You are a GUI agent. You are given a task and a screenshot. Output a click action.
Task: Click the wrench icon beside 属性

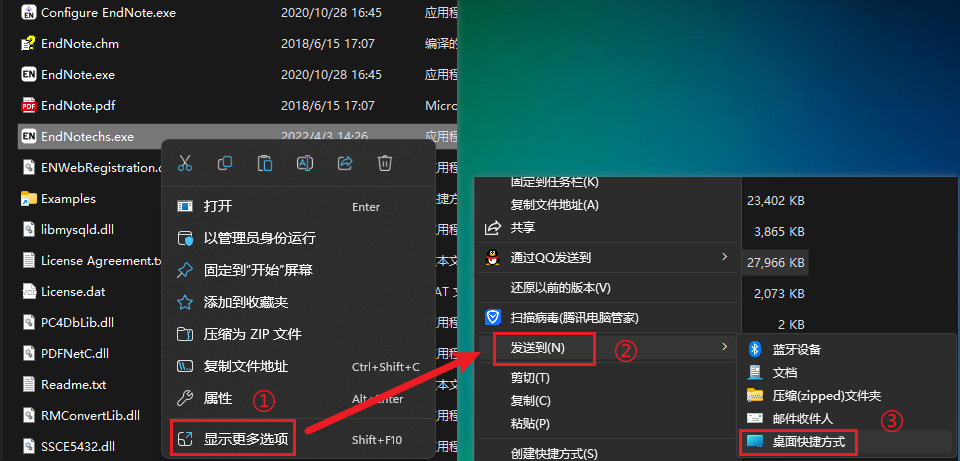pos(185,399)
